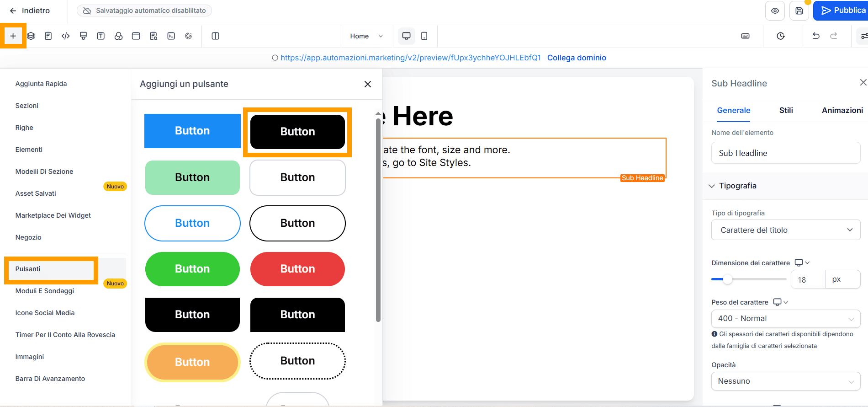This screenshot has height=407, width=868.
Task: Add the orange pill Button style
Action: pos(192,362)
